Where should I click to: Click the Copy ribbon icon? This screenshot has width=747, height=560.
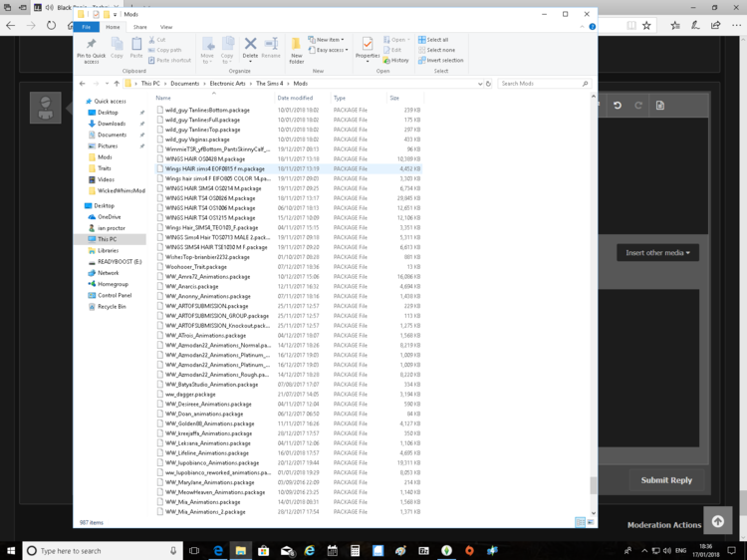pyautogui.click(x=117, y=44)
